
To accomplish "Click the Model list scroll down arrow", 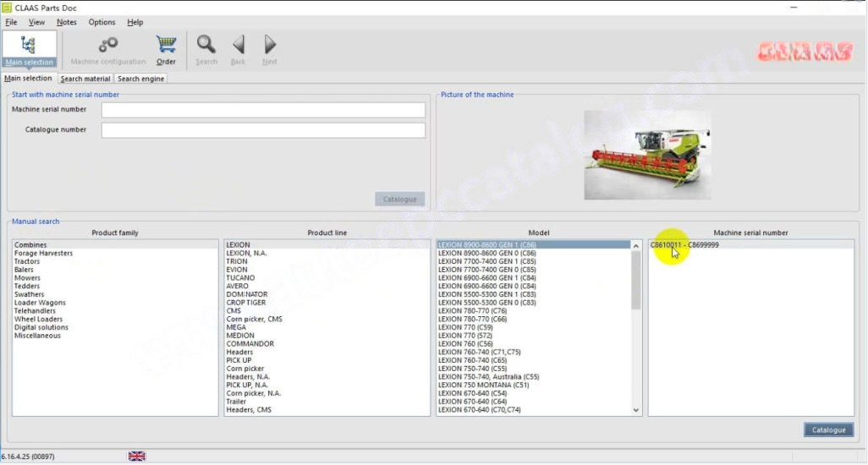I will pyautogui.click(x=636, y=410).
